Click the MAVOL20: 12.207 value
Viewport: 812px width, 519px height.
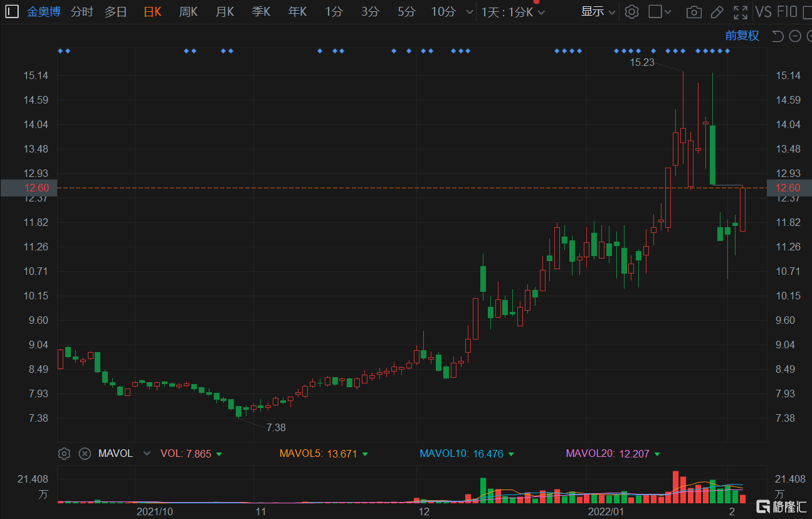[608, 453]
